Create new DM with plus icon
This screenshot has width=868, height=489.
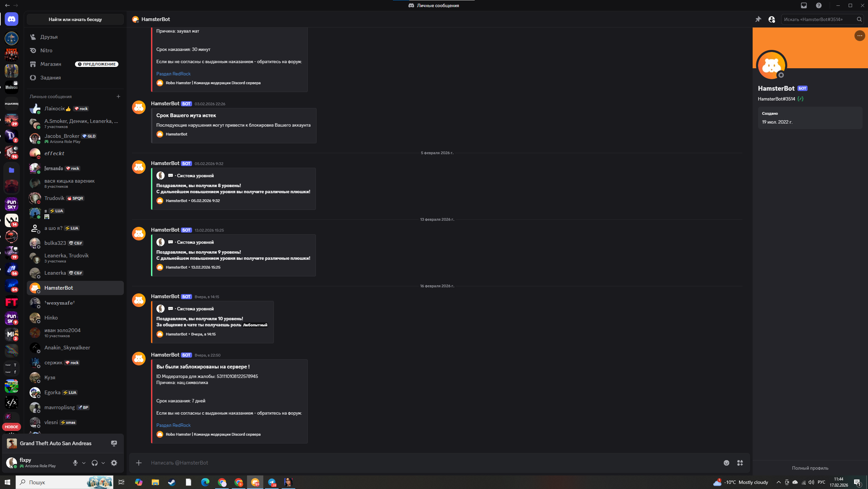coord(118,96)
